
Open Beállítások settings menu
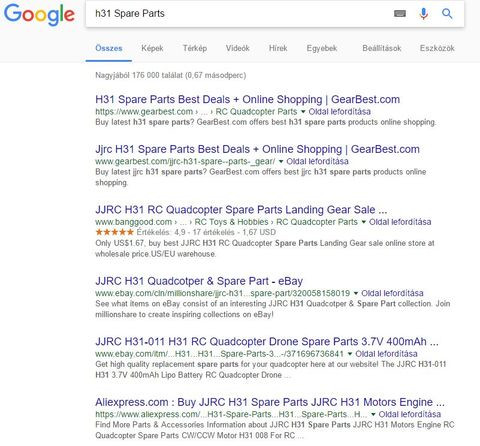(x=382, y=48)
